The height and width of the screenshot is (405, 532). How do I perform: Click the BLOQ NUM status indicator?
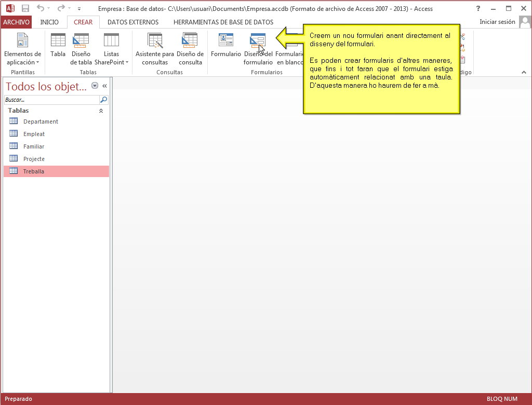(502, 399)
